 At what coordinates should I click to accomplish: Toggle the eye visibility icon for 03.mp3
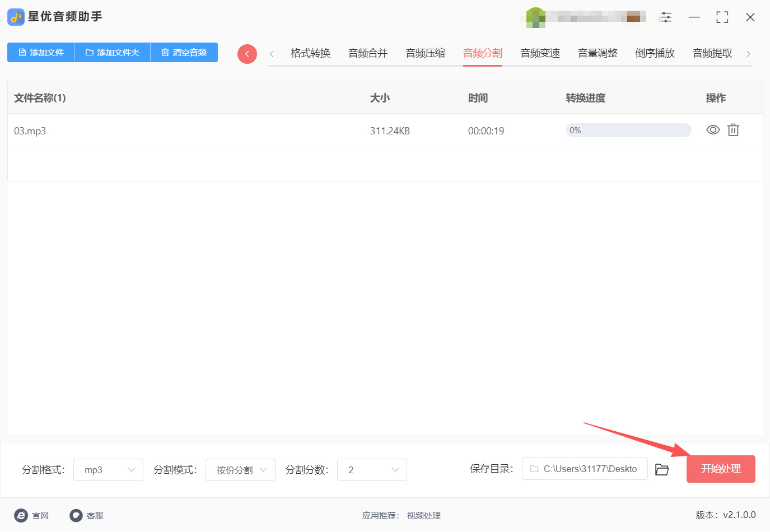(x=712, y=130)
